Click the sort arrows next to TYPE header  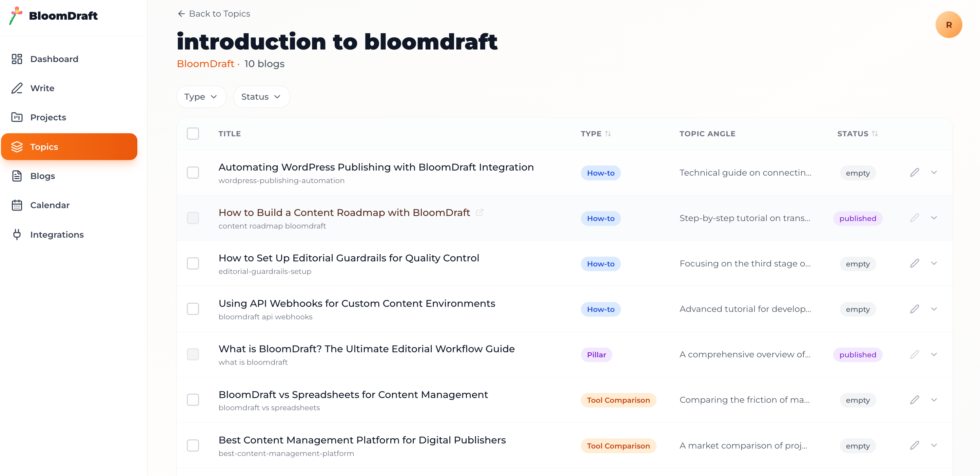click(x=608, y=134)
